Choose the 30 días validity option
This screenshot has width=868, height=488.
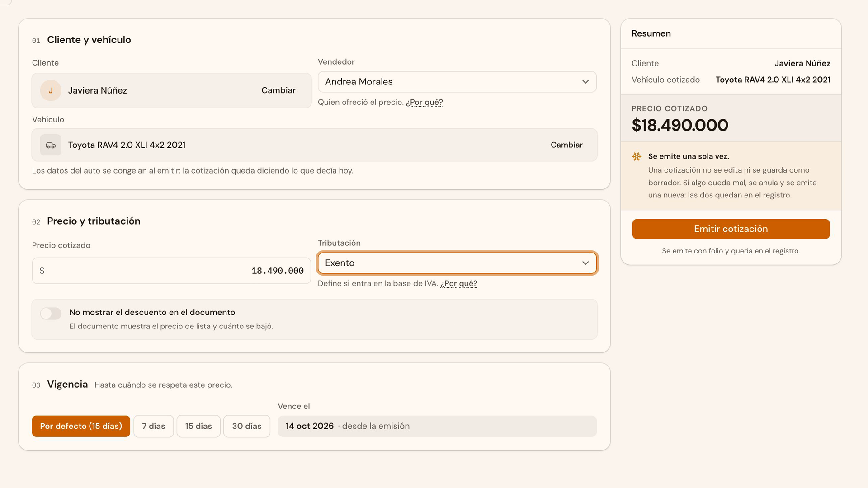[247, 426]
